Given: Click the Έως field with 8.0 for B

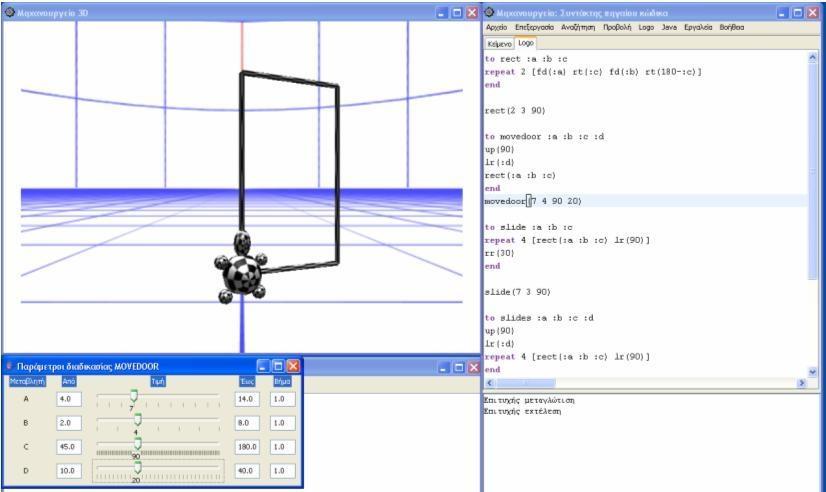Looking at the screenshot, I should (x=247, y=423).
